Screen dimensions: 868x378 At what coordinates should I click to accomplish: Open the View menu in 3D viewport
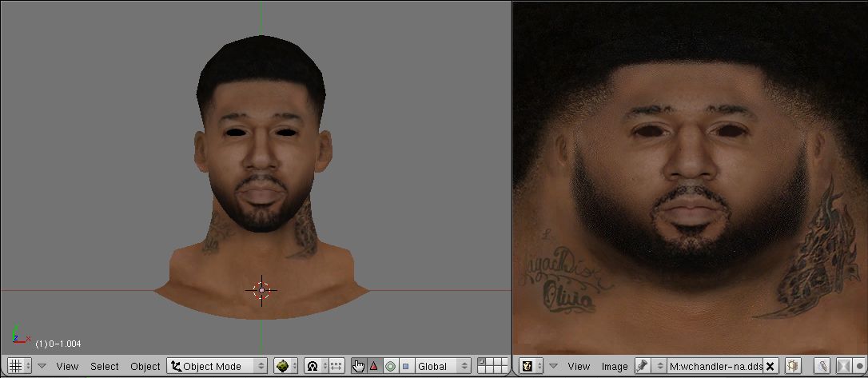[x=67, y=366]
